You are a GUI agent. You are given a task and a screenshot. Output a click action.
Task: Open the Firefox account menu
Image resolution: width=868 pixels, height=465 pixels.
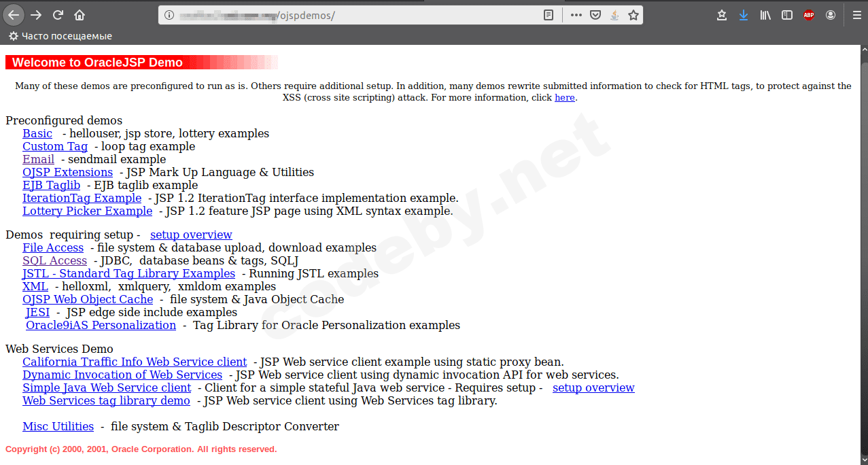click(831, 15)
